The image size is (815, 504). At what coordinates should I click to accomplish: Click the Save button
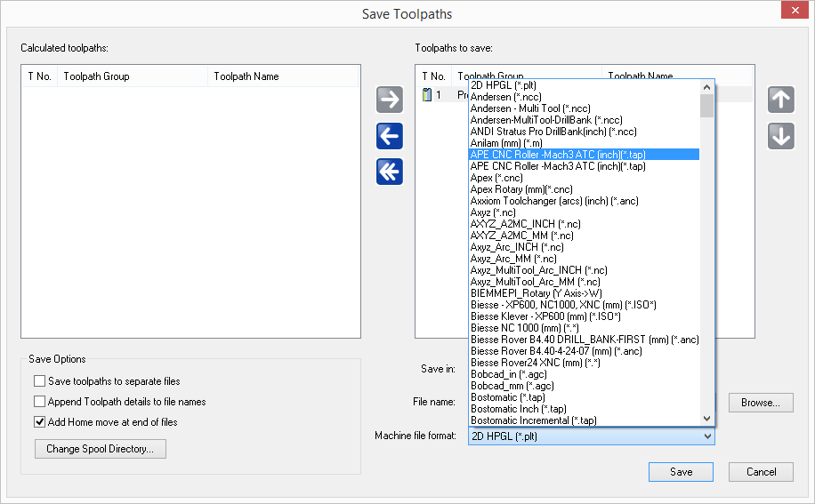pos(681,472)
